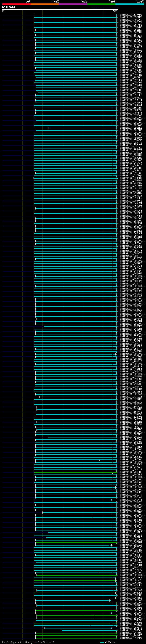This screenshot has height=644, width=146.
Task: Select hit UniRef100_C9SX23
Action: (131, 502)
